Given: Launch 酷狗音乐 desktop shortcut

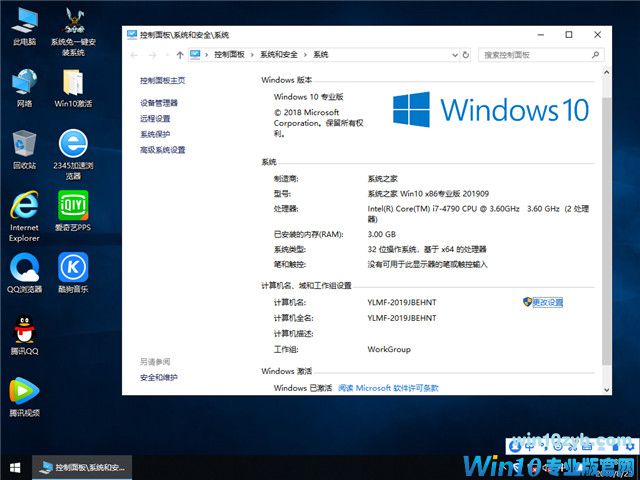Looking at the screenshot, I should click(x=73, y=273).
